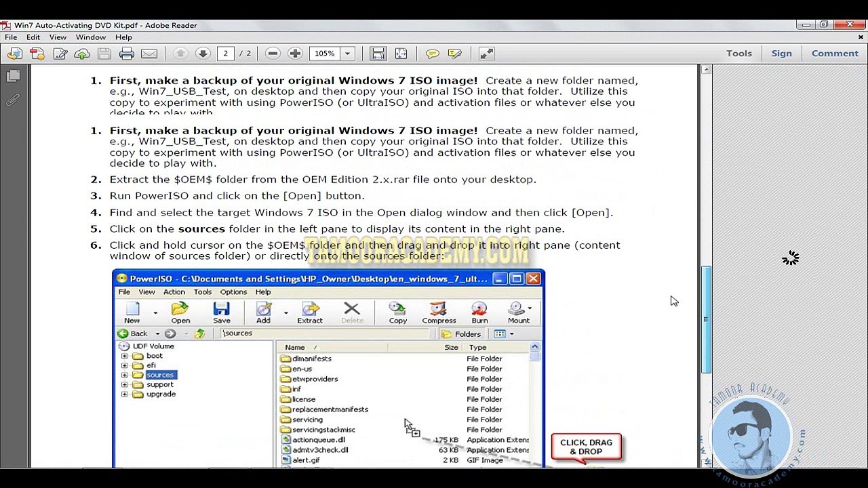This screenshot has height=488, width=868.
Task: Select the sources folder in tree
Action: click(x=160, y=375)
